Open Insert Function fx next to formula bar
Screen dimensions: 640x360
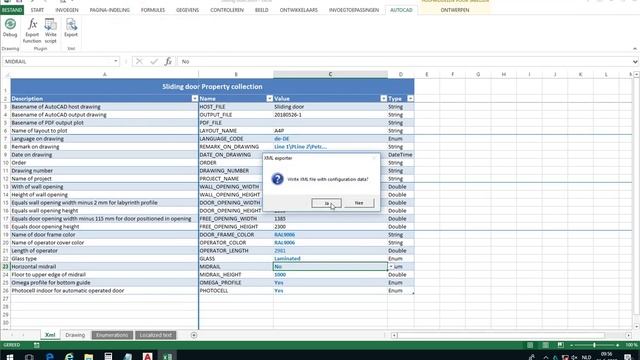pos(168,61)
